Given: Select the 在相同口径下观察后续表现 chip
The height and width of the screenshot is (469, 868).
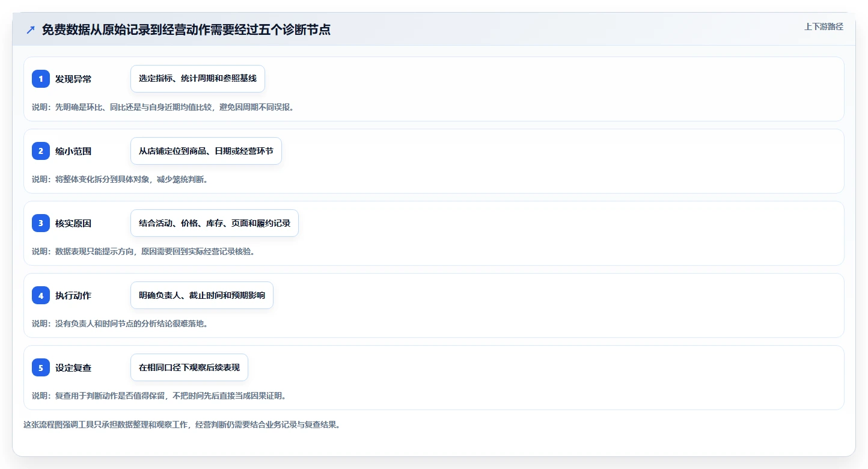Looking at the screenshot, I should click(x=189, y=367).
